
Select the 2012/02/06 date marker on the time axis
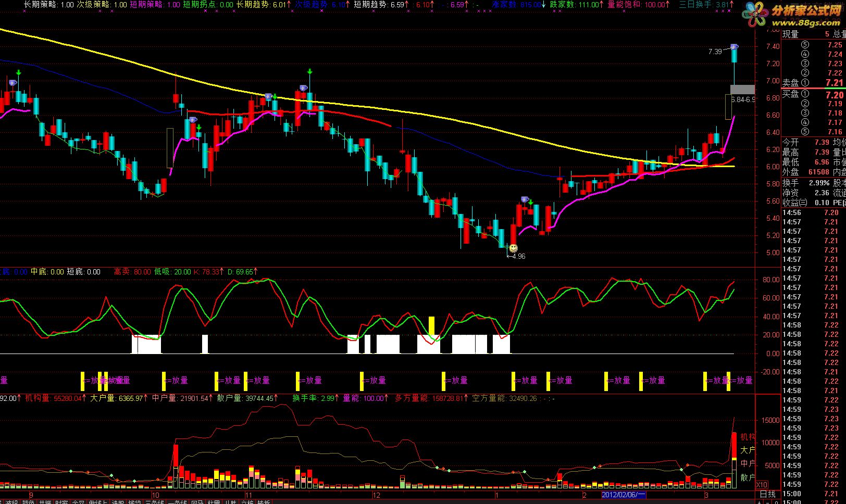point(624,495)
